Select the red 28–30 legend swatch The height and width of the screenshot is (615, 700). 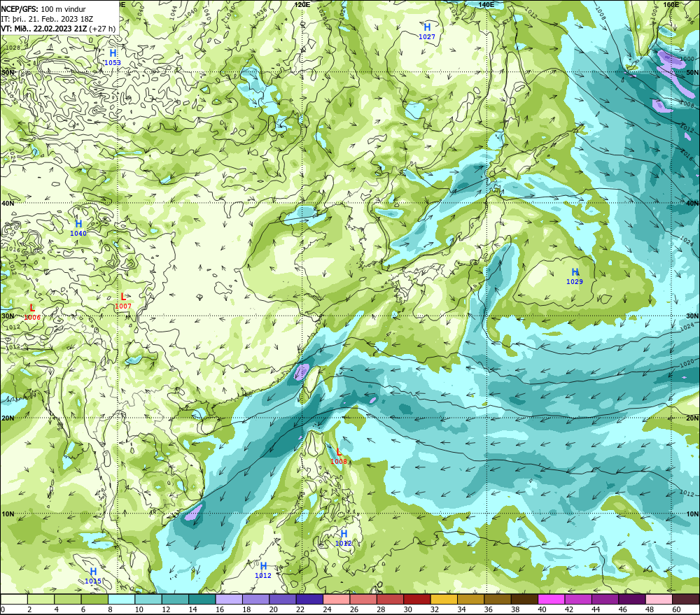(x=390, y=600)
